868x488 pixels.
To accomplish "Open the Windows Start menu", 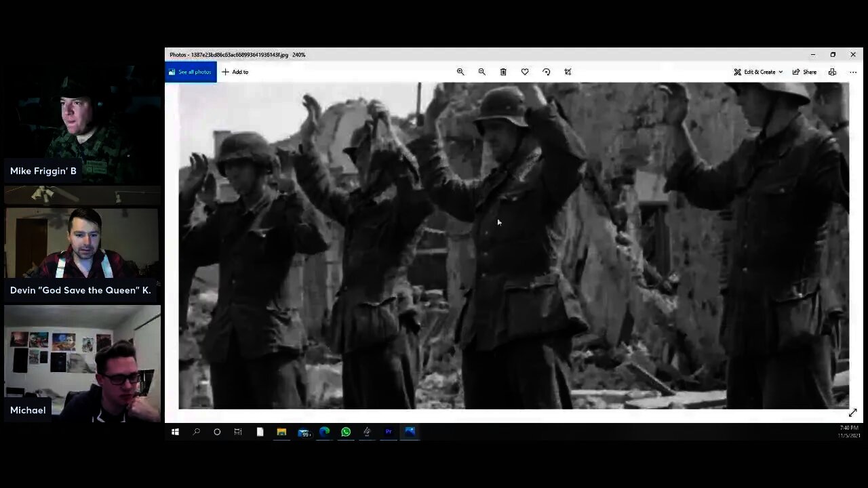I will click(x=175, y=432).
